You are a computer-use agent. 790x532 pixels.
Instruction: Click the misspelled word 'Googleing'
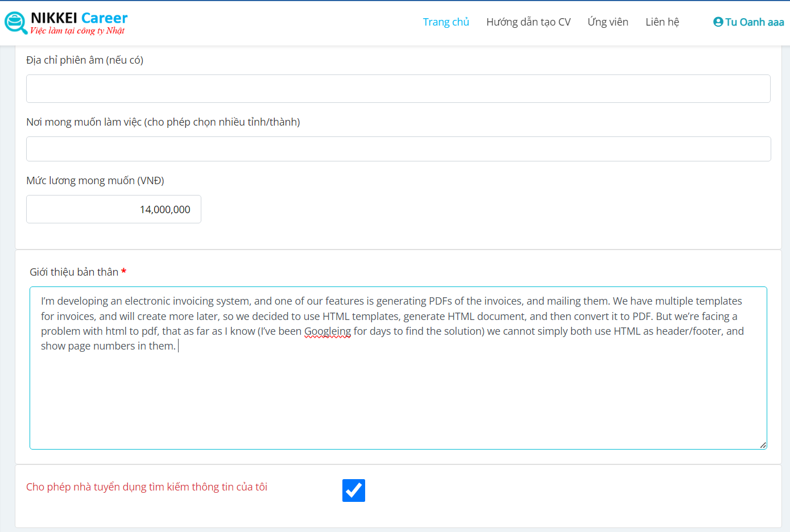(328, 331)
